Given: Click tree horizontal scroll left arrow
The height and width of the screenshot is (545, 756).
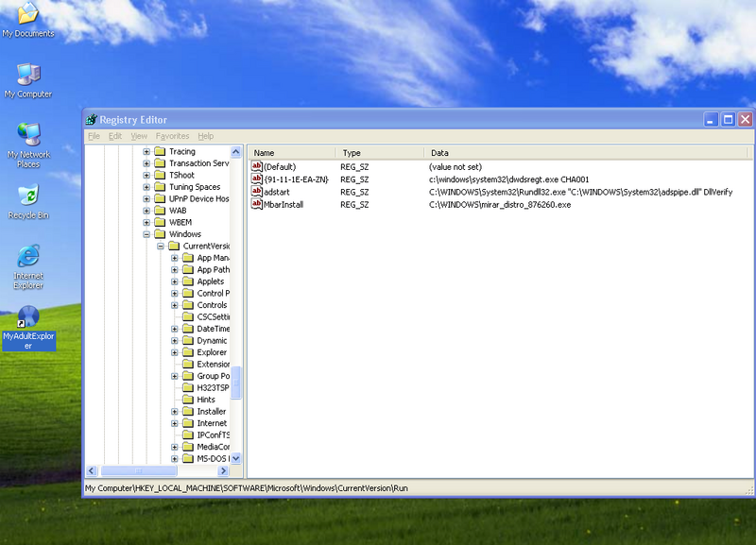Looking at the screenshot, I should tap(92, 470).
